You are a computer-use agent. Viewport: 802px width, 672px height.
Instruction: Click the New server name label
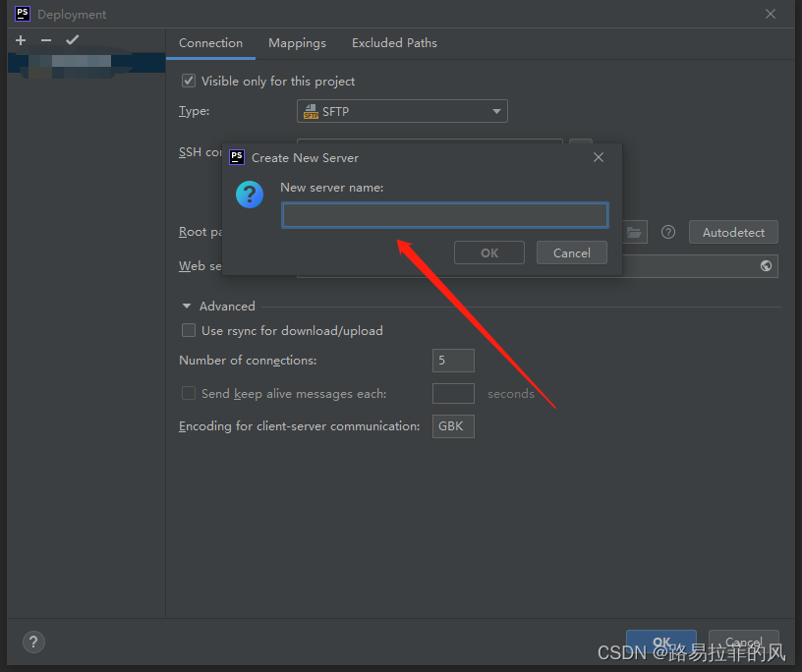click(332, 188)
